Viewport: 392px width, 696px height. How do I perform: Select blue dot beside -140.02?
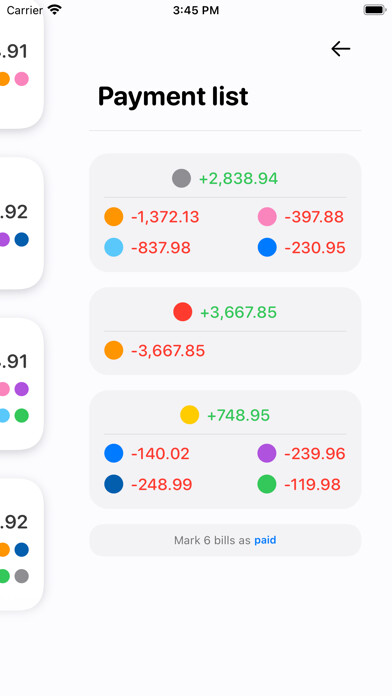pos(114,453)
